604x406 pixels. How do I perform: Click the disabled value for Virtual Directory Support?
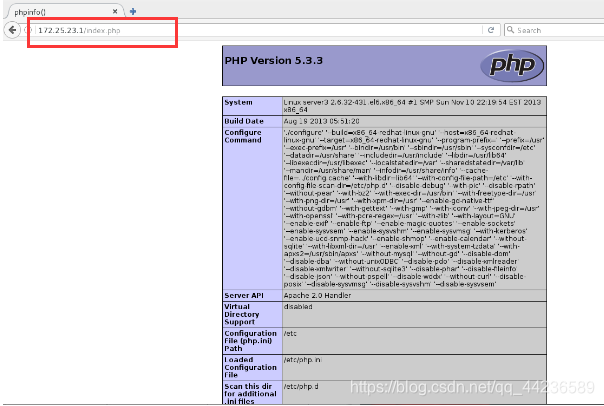click(298, 307)
